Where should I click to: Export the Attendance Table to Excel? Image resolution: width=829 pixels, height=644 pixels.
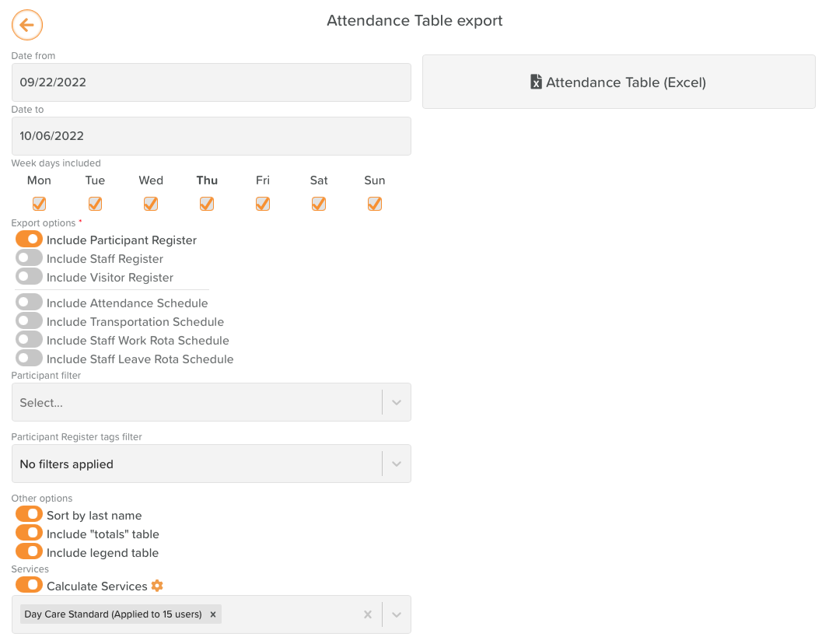618,82
